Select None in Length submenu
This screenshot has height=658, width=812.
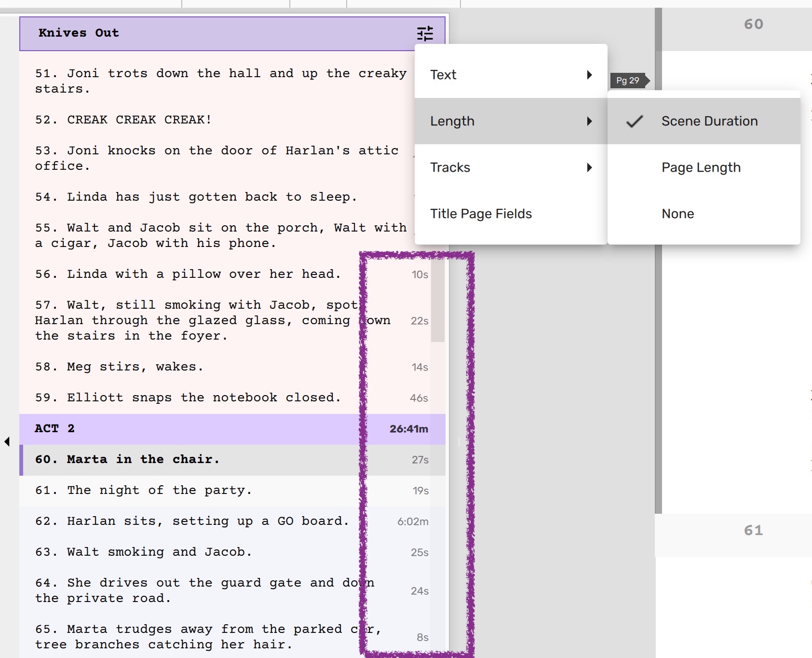point(677,214)
